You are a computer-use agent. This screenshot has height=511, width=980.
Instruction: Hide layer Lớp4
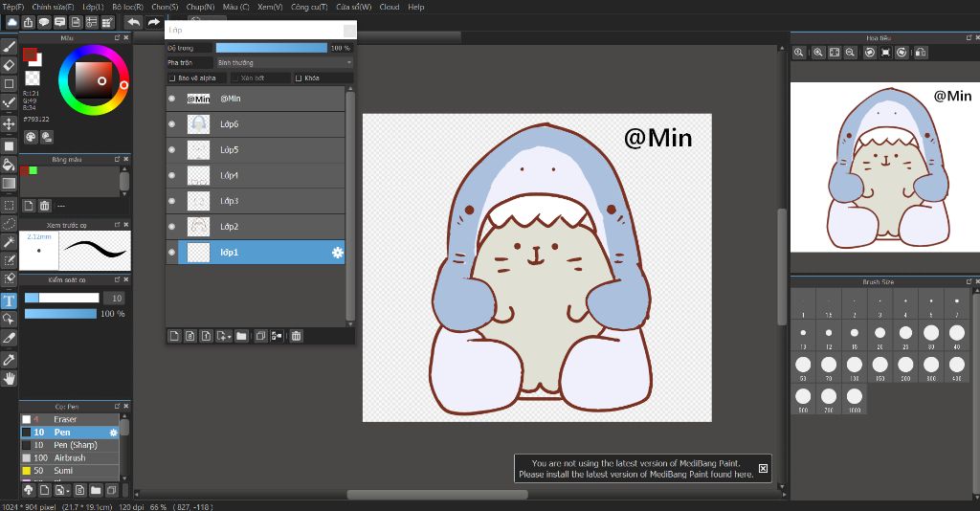tap(172, 175)
